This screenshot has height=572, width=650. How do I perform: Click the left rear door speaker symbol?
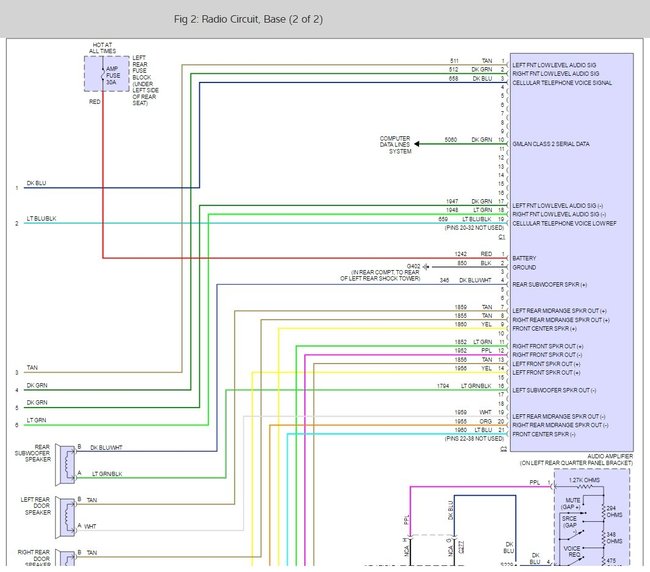[x=66, y=517]
